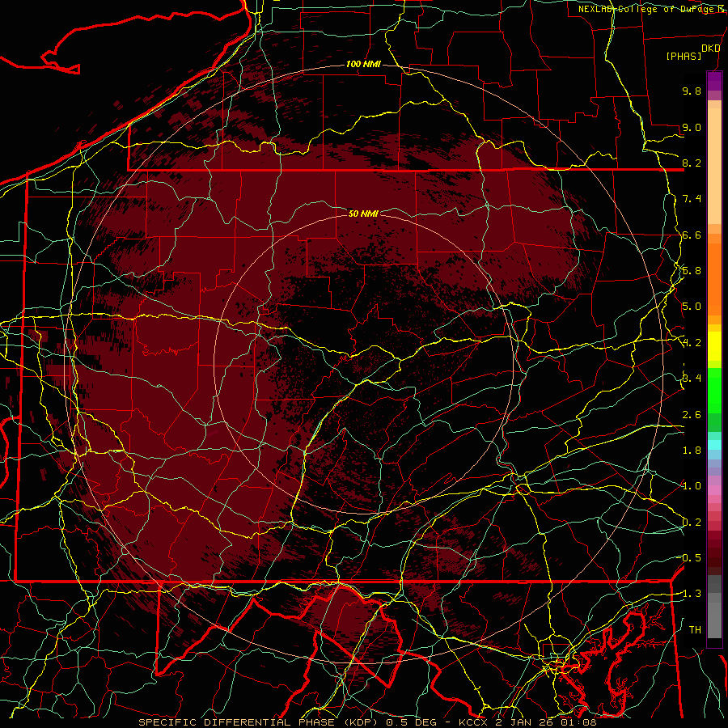This screenshot has width=728, height=728.
Task: Click the 1.0 value on the color scale
Action: (x=692, y=486)
